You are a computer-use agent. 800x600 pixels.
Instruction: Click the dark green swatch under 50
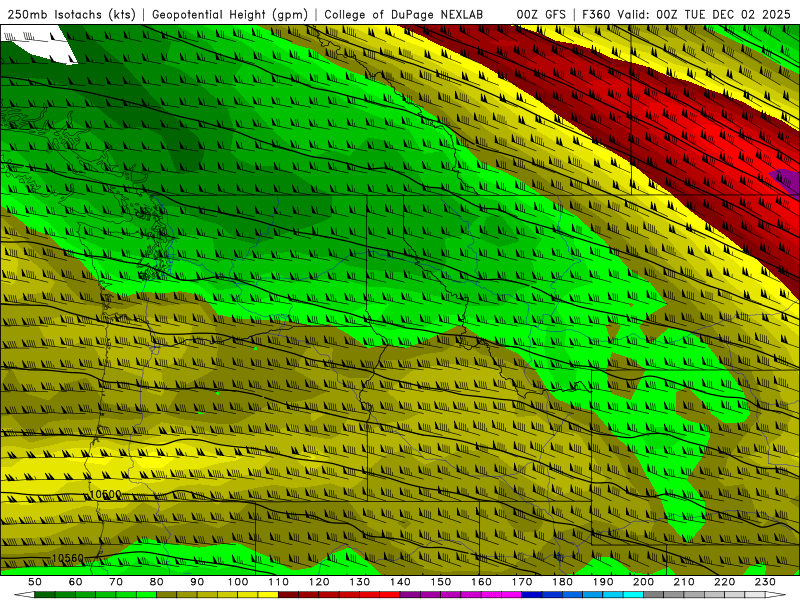(x=45, y=595)
